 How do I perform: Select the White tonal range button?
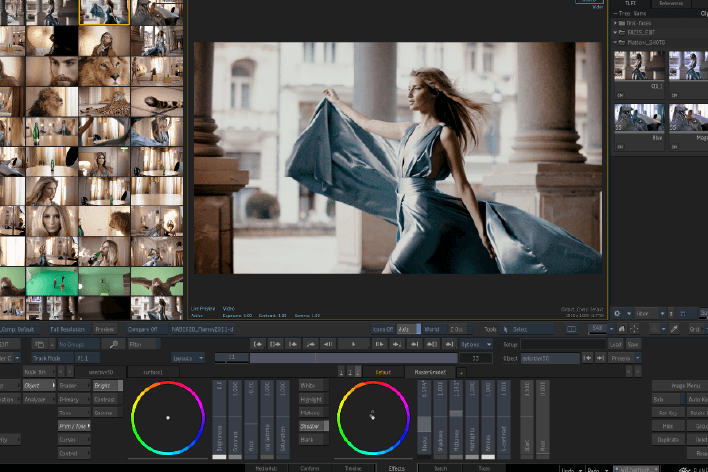(313, 385)
